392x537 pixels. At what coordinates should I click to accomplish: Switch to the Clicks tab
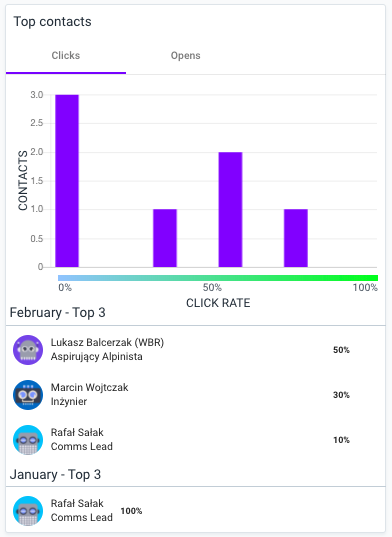click(66, 56)
